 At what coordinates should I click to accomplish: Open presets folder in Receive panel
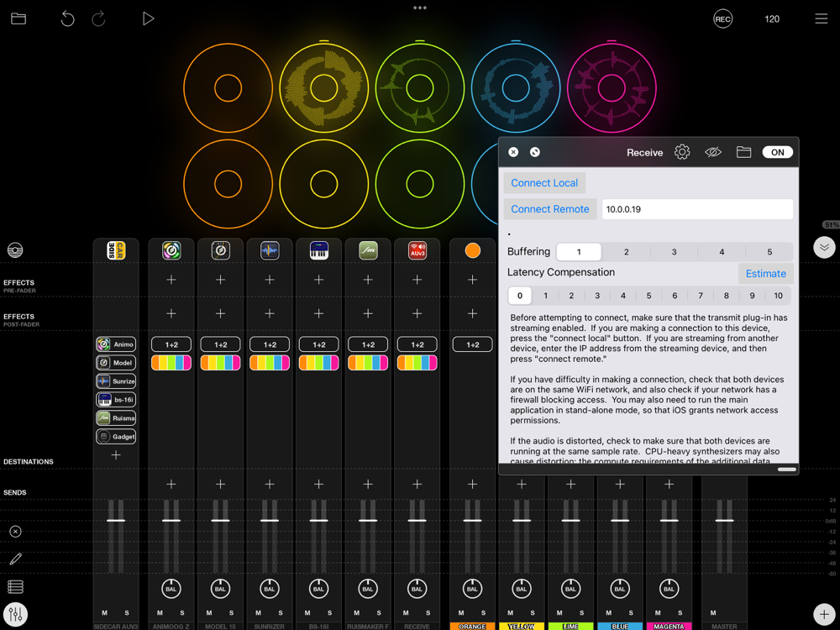point(743,152)
